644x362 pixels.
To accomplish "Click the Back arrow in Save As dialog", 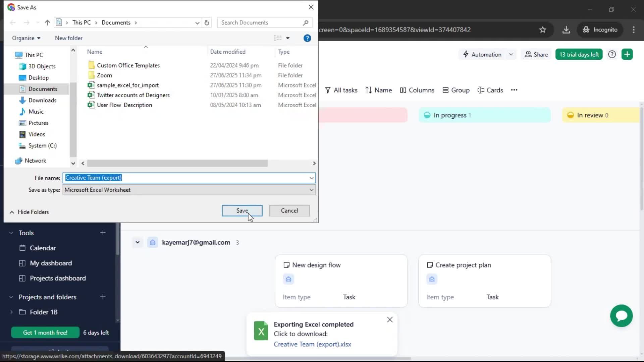I will [13, 22].
